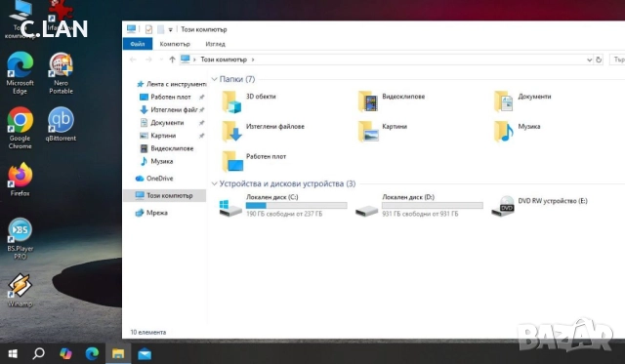The width and height of the screenshot is (625, 364).
Task: Click the Този компютър breadcrumb in address bar
Action: click(x=224, y=60)
